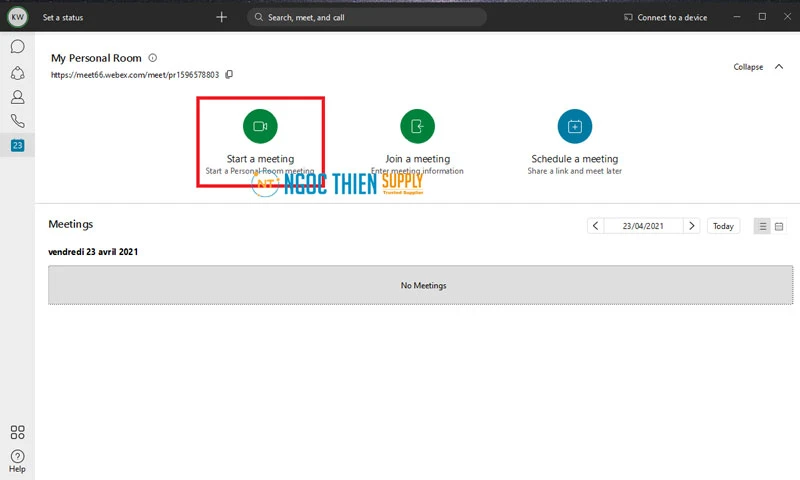Focus the Search, meet, and call field
Image resolution: width=800 pixels, height=480 pixels.
(366, 17)
